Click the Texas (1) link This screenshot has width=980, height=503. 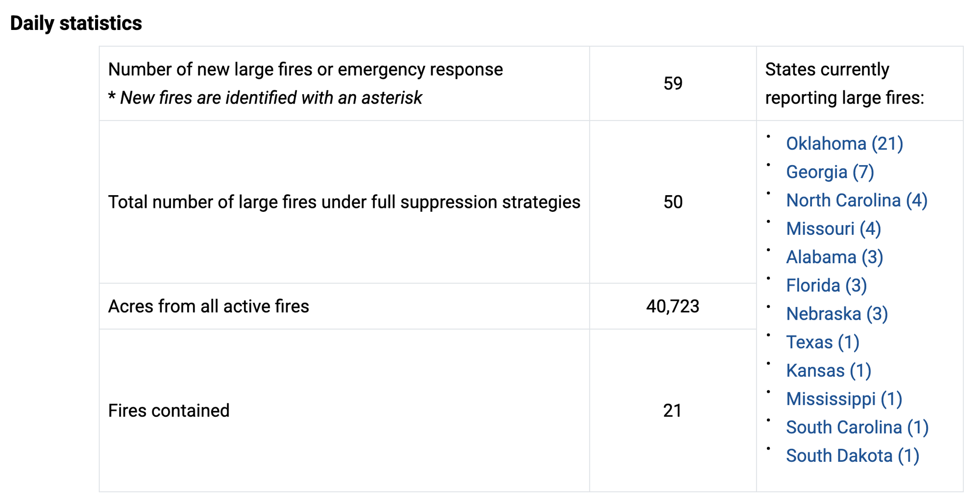[x=823, y=342]
